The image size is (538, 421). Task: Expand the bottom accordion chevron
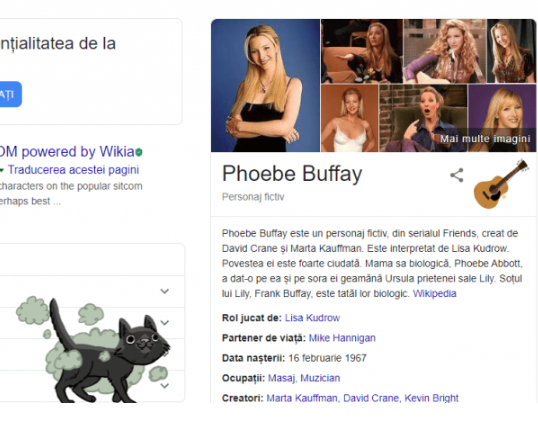165,386
